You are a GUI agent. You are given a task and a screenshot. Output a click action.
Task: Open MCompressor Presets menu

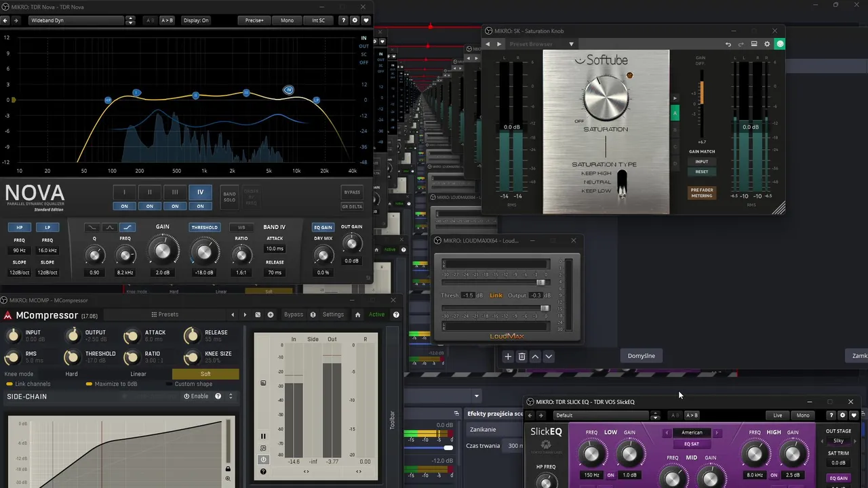(x=165, y=314)
